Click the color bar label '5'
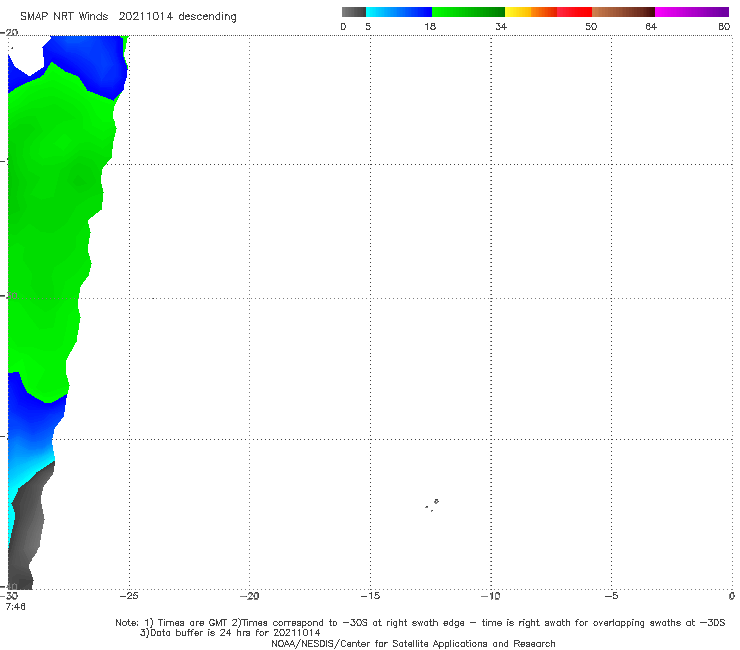The width and height of the screenshot is (740, 650). click(x=368, y=26)
